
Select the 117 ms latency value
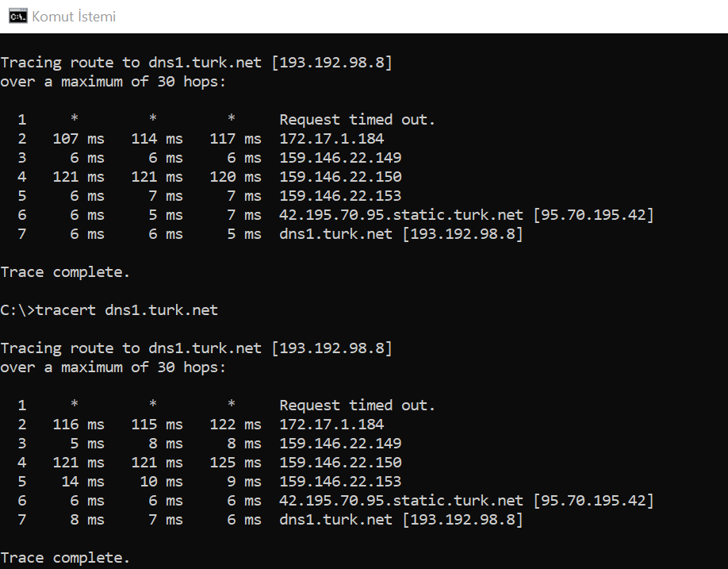click(236, 138)
